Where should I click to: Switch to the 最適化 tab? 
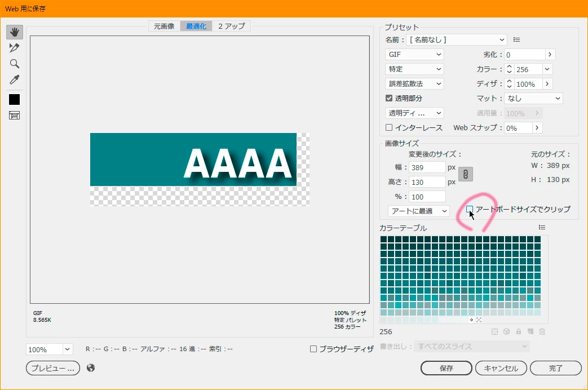[196, 26]
